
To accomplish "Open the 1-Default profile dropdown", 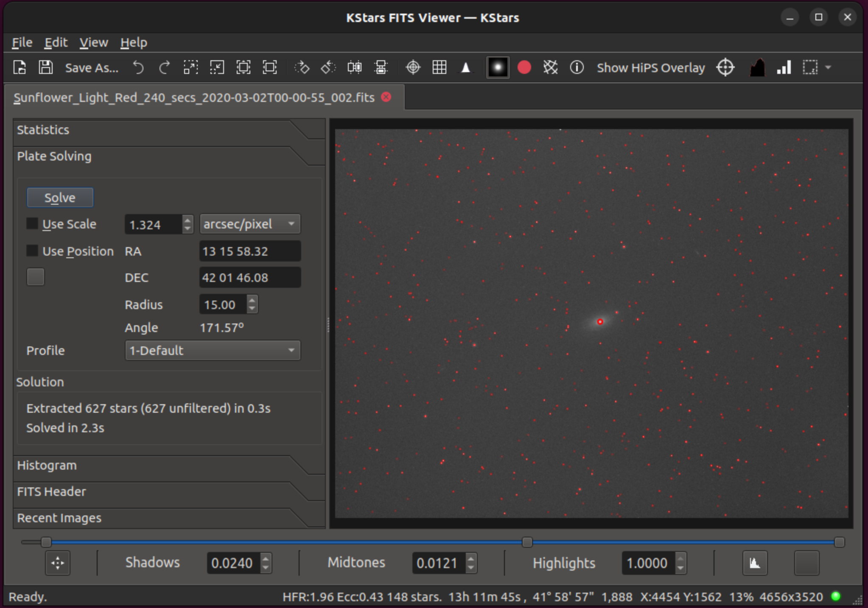I will pyautogui.click(x=212, y=350).
